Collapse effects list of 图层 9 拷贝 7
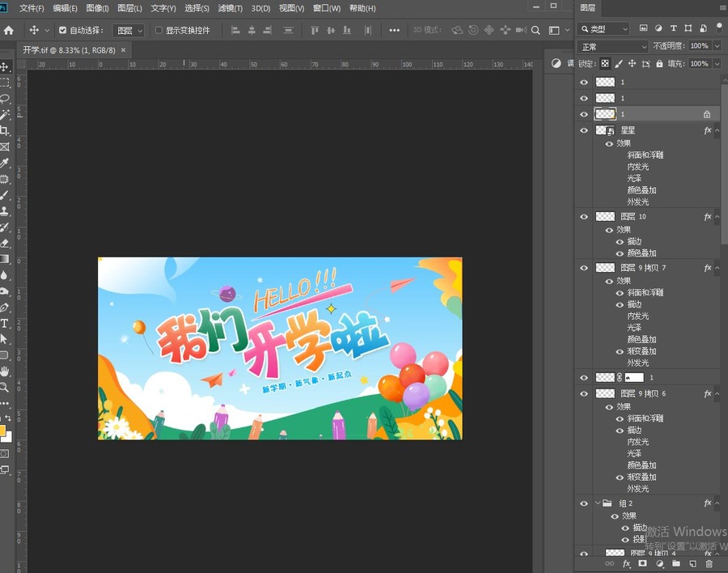The height and width of the screenshot is (573, 728). (717, 268)
